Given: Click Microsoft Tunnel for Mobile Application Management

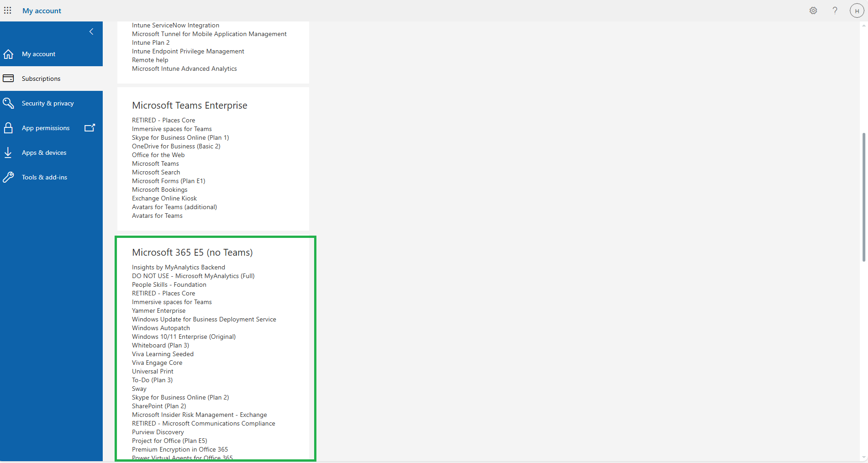Looking at the screenshot, I should tap(209, 34).
